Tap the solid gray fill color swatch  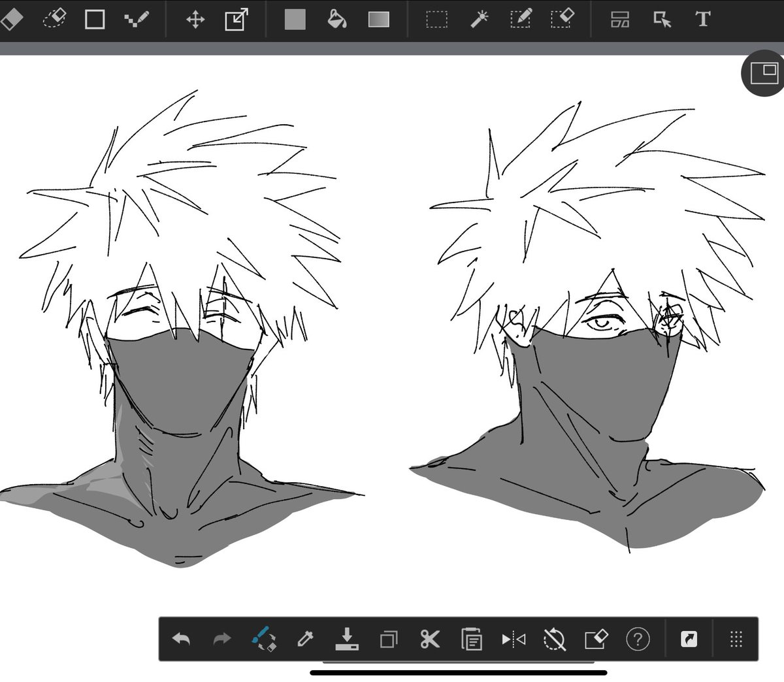tap(295, 20)
